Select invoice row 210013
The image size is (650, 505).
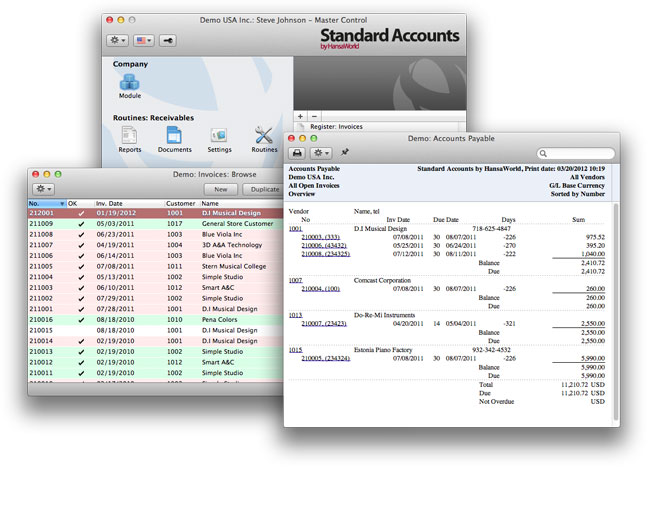click(x=155, y=352)
